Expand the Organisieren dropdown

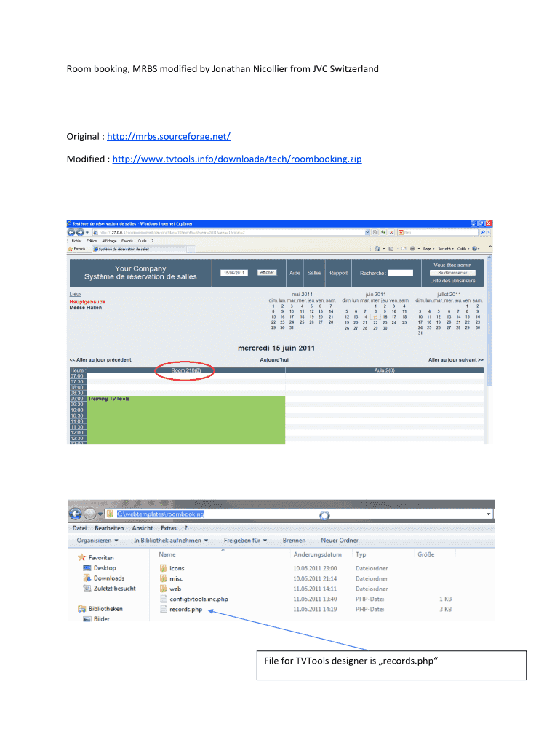[x=94, y=541]
